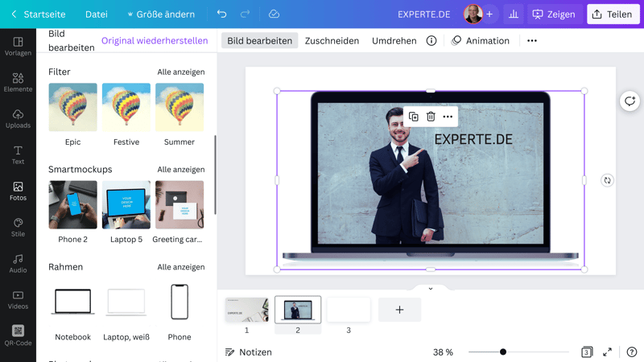Open page 2 thumbnail
Screen dimensions: 644x362
(x=298, y=310)
